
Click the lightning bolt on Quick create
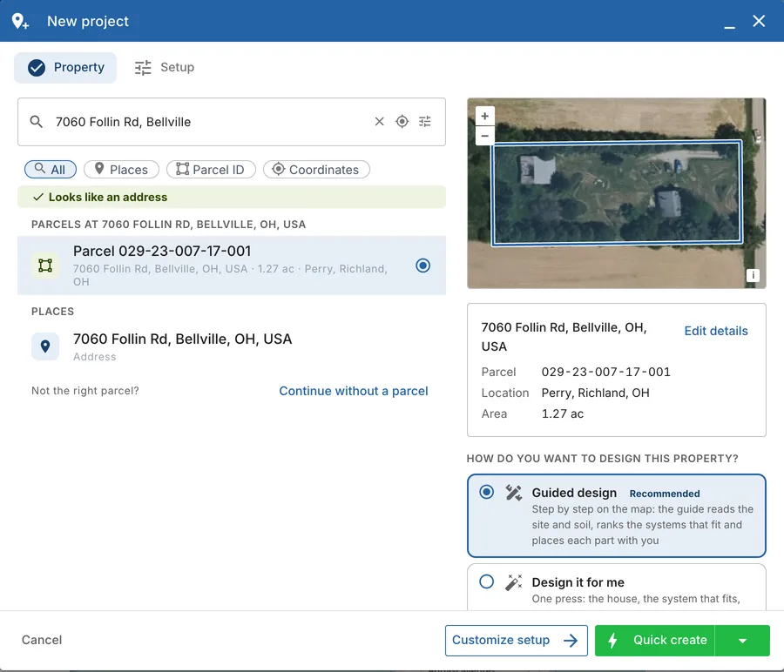(612, 640)
